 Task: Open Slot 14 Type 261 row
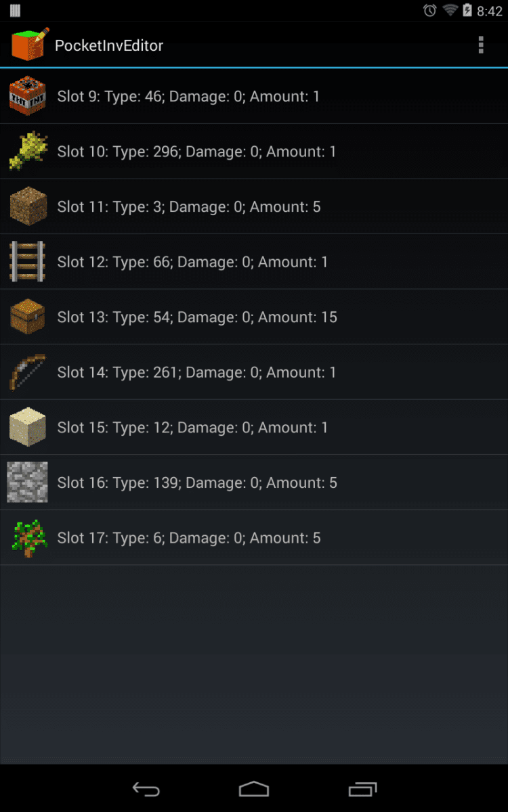[x=196, y=372]
